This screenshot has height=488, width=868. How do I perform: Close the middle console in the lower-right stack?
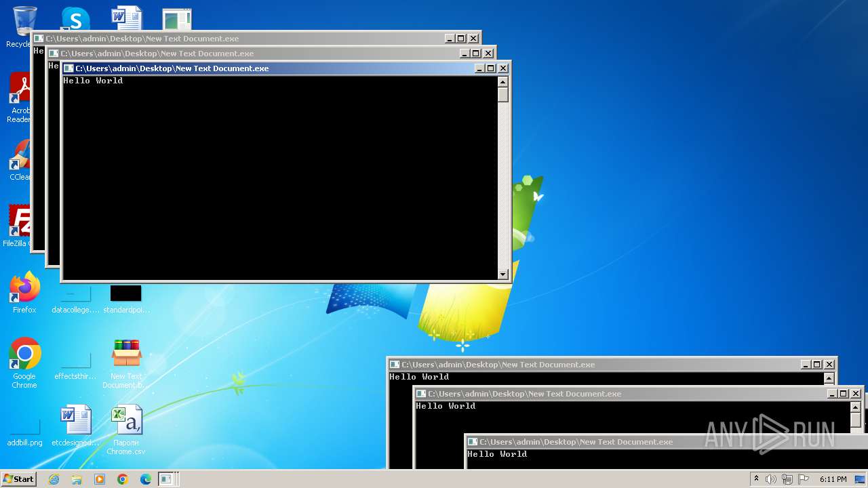coord(856,394)
